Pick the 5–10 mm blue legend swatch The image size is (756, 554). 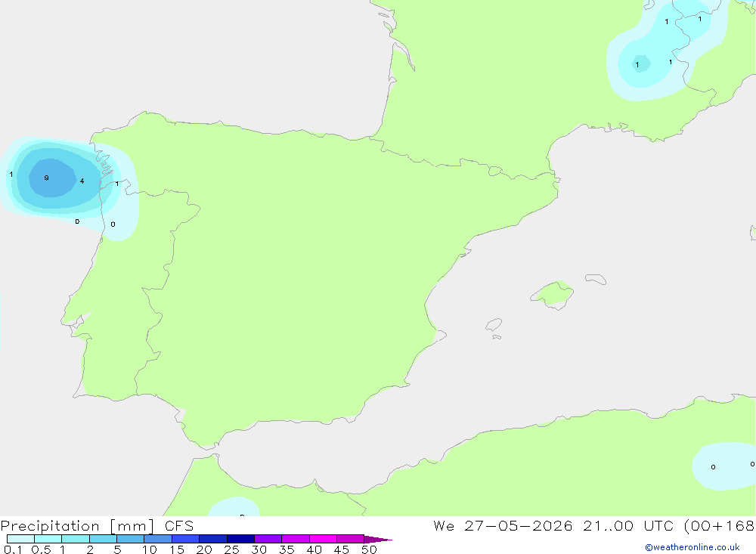pyautogui.click(x=130, y=539)
